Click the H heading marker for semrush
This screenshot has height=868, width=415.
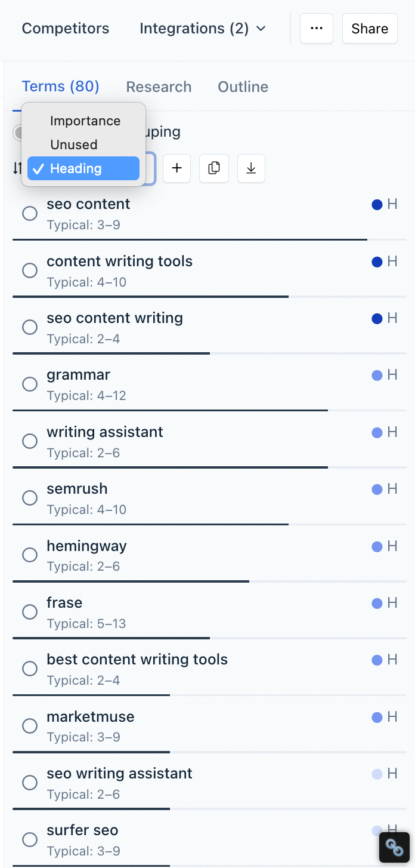392,489
